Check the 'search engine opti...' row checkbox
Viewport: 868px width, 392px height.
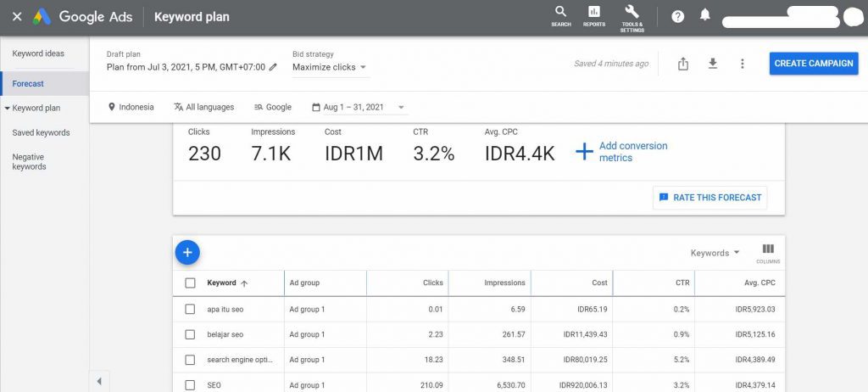190,360
